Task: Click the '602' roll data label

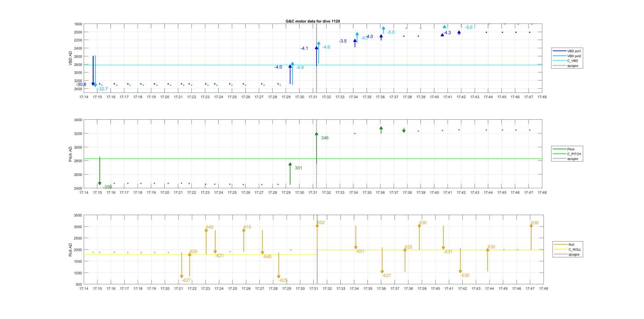Action: pyautogui.click(x=321, y=223)
